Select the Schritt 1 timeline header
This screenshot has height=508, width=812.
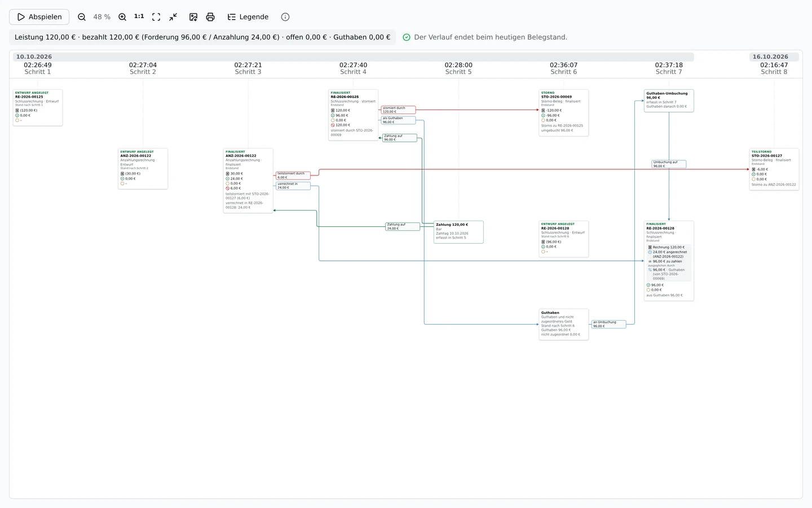38,68
